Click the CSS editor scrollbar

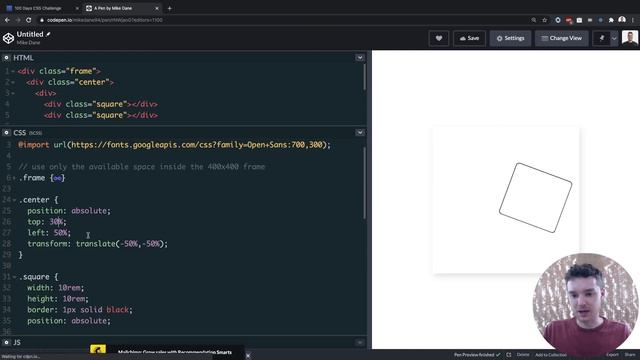364,182
